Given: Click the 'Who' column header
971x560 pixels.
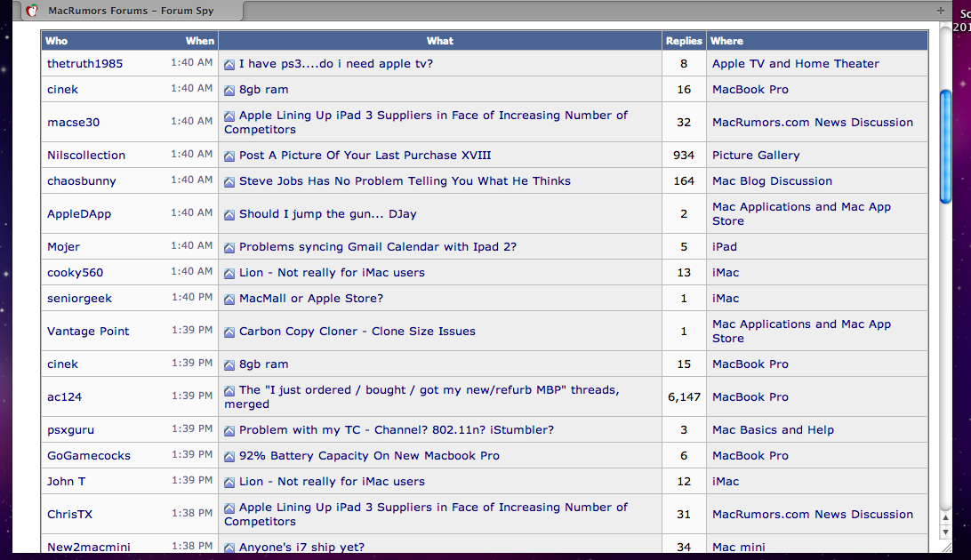Looking at the screenshot, I should coord(56,41).
